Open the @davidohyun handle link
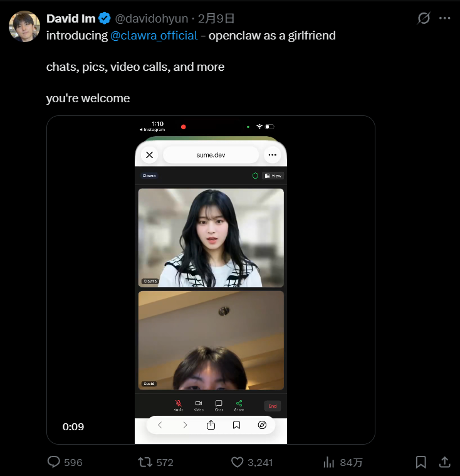 (x=152, y=18)
